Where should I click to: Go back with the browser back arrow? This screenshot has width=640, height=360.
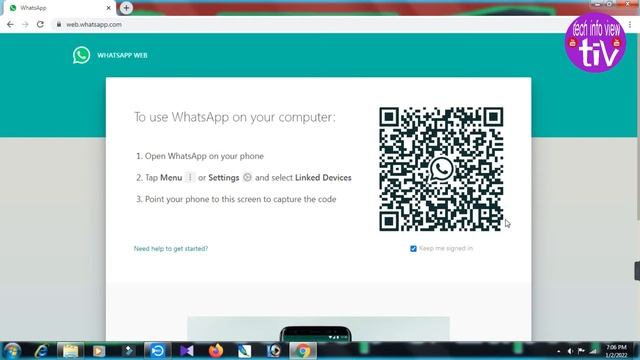click(10, 24)
